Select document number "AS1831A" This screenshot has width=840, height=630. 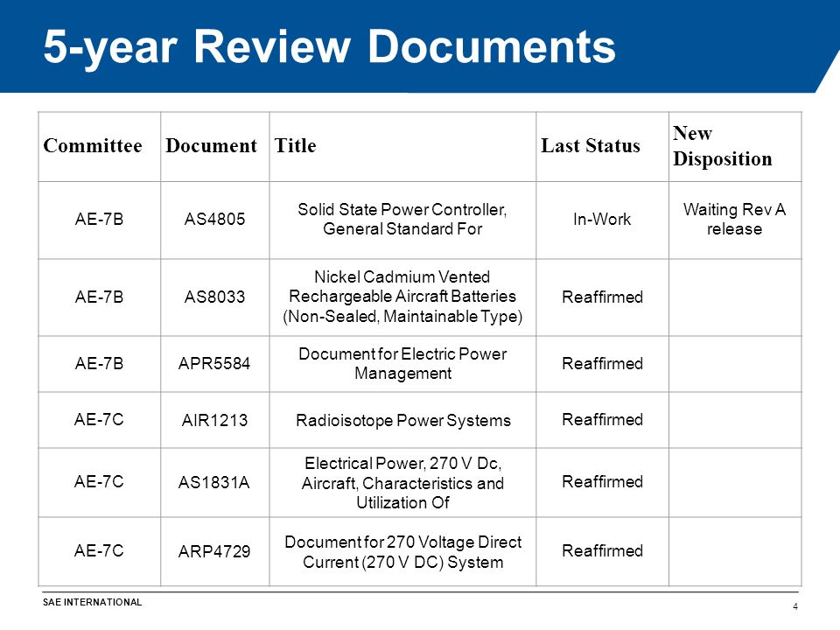(x=213, y=483)
